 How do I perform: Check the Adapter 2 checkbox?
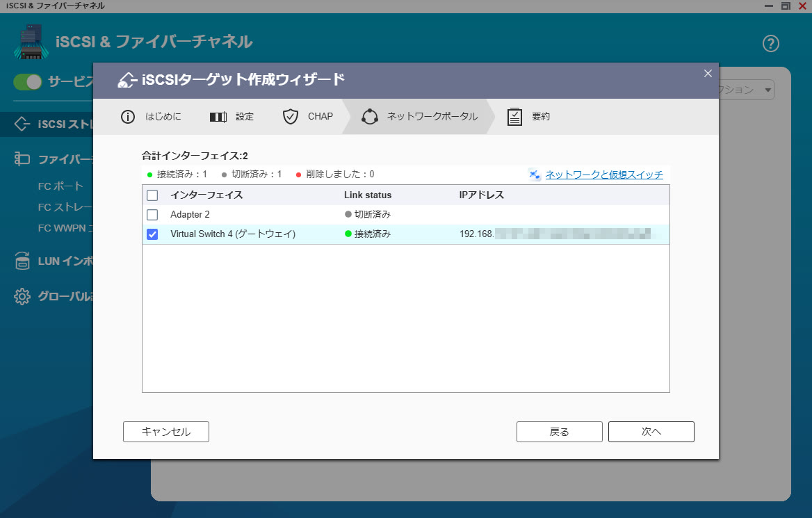pyautogui.click(x=152, y=214)
